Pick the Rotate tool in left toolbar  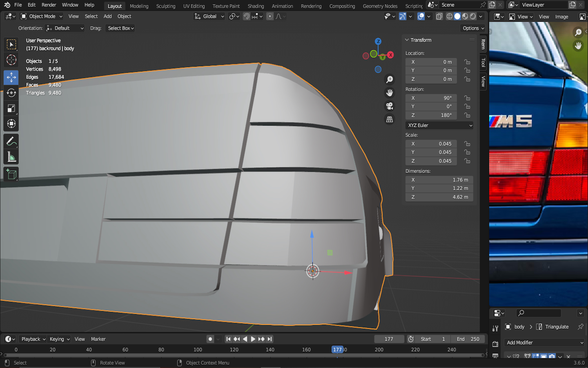[11, 93]
